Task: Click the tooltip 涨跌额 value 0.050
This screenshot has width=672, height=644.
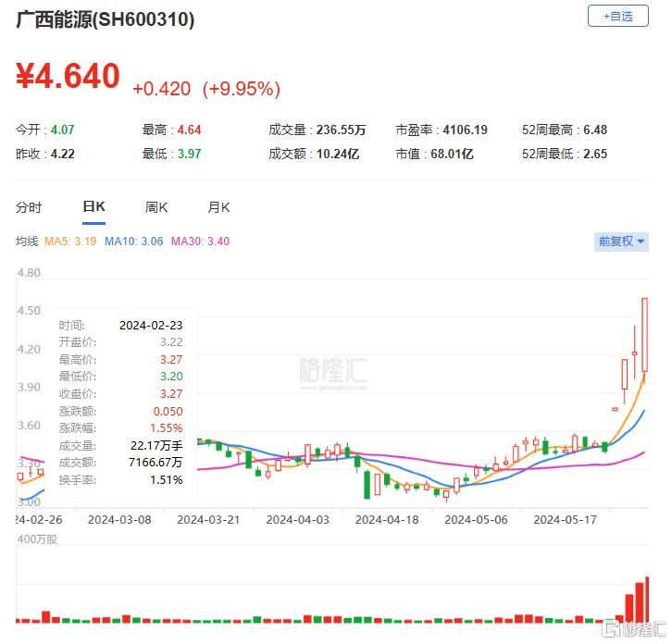Action: [x=168, y=412]
